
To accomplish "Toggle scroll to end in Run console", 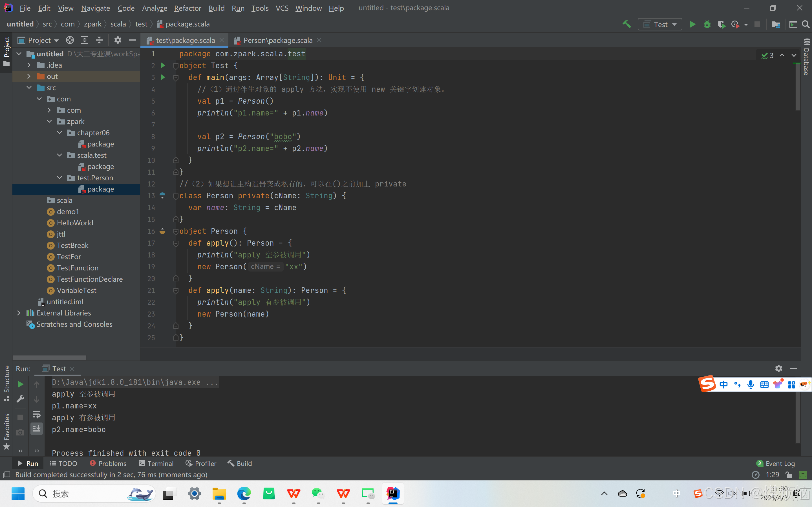I will (x=37, y=428).
